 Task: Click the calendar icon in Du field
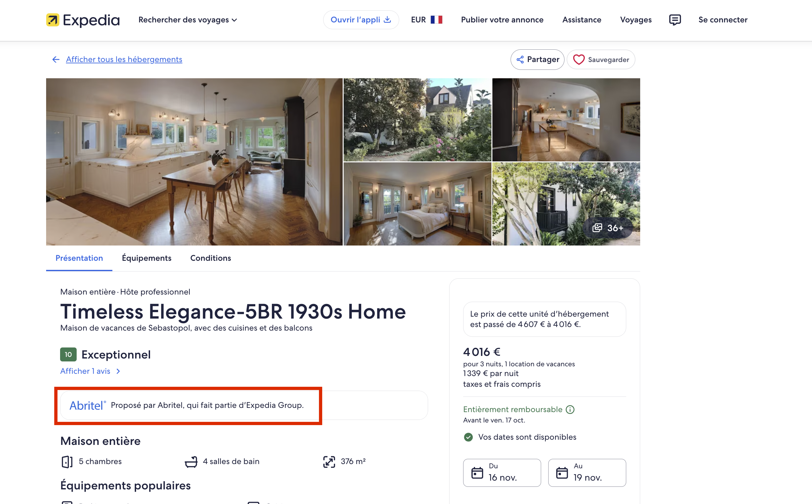coord(477,473)
